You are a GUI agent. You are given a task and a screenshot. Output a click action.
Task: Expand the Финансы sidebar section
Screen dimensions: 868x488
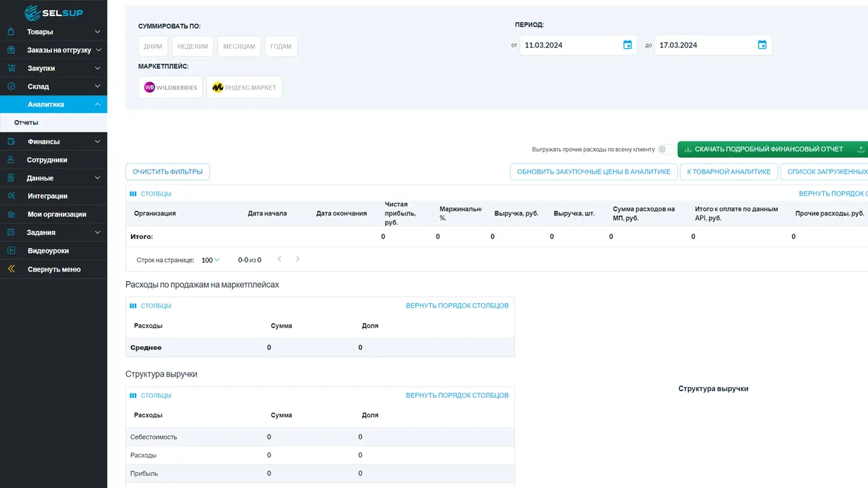(53, 142)
